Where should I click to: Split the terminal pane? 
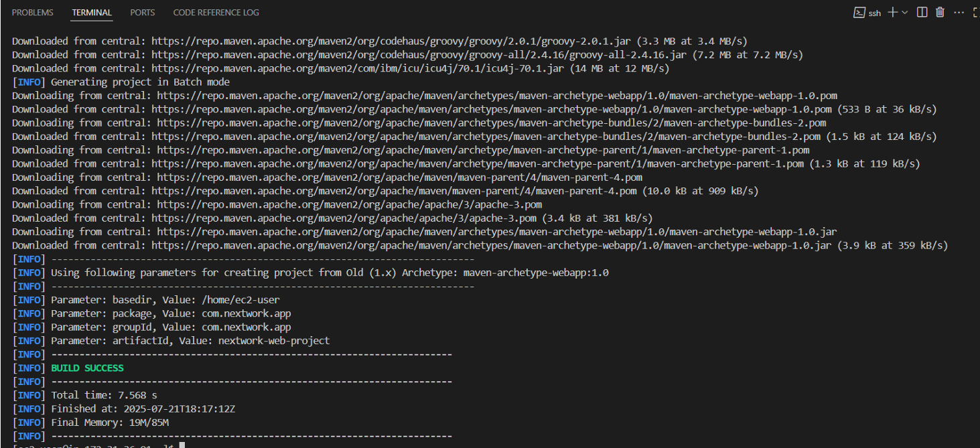point(922,12)
